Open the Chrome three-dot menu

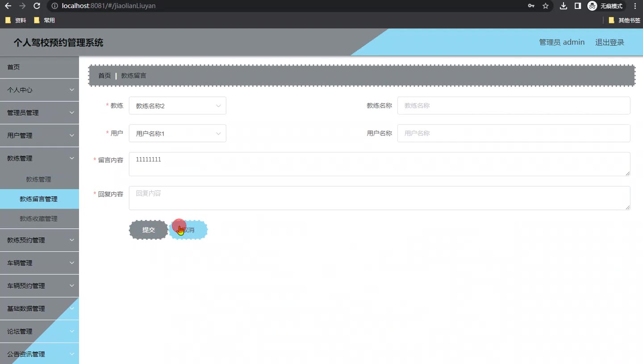635,6
